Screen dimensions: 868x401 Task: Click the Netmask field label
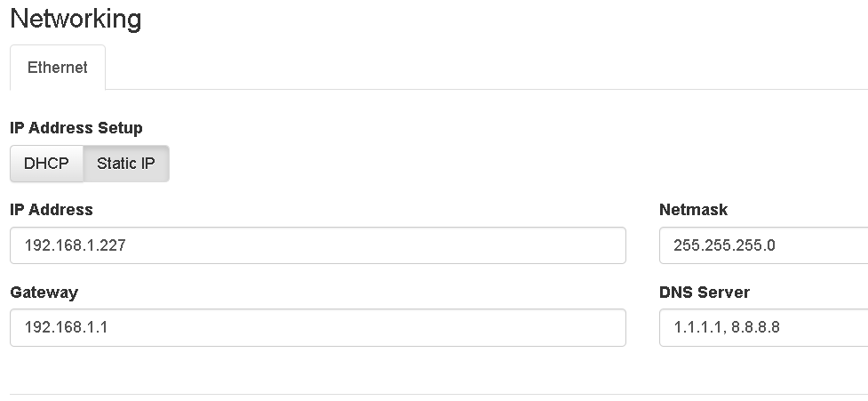(x=693, y=209)
